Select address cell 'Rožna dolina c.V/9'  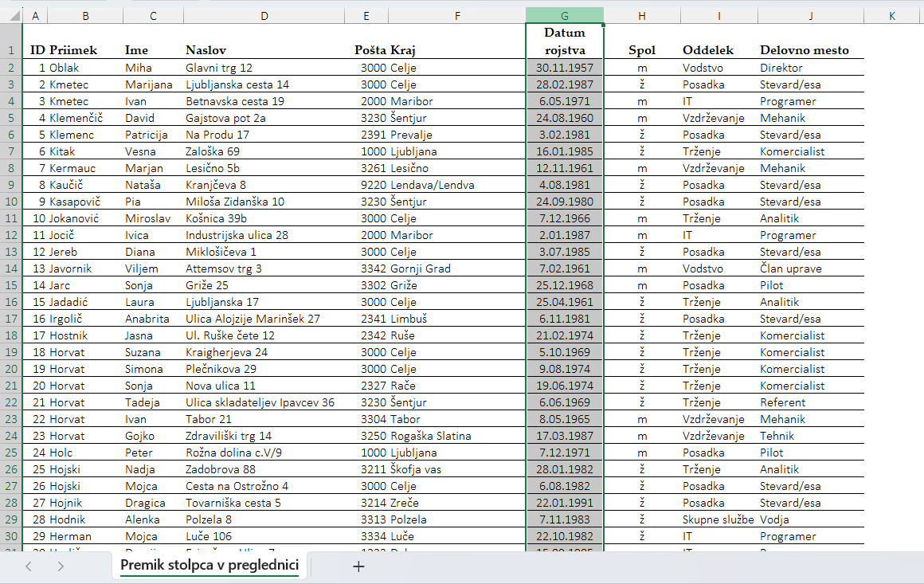pos(264,453)
